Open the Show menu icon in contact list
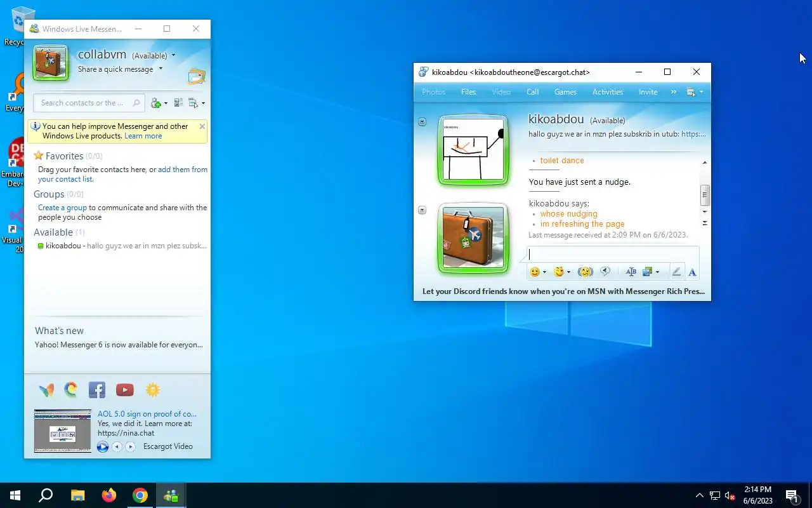Viewport: 812px width, 508px height. click(193, 103)
